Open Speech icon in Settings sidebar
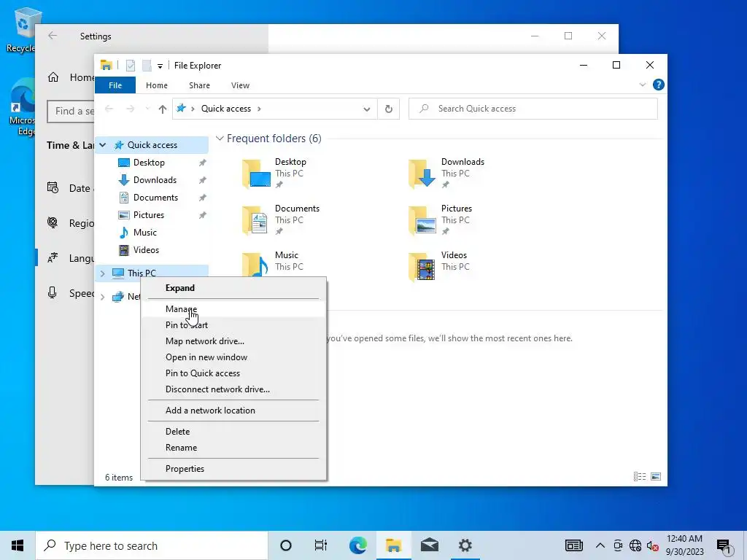Image resolution: width=747 pixels, height=560 pixels. pyautogui.click(x=53, y=293)
